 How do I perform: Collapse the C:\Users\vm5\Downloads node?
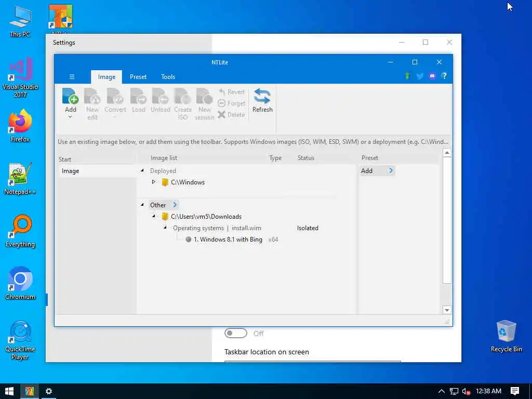coord(154,217)
